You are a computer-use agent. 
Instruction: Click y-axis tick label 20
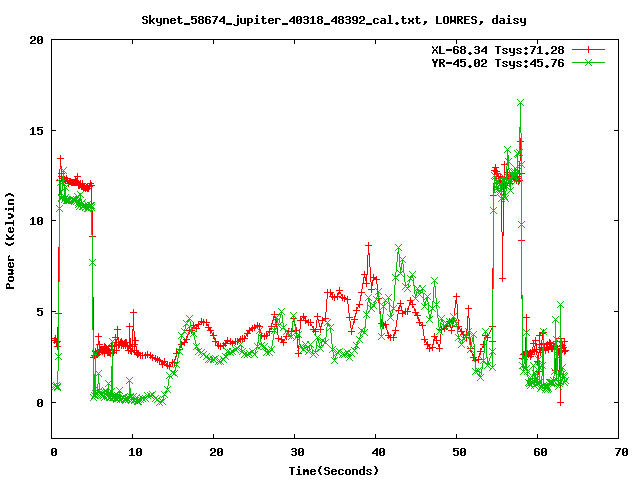(36, 40)
